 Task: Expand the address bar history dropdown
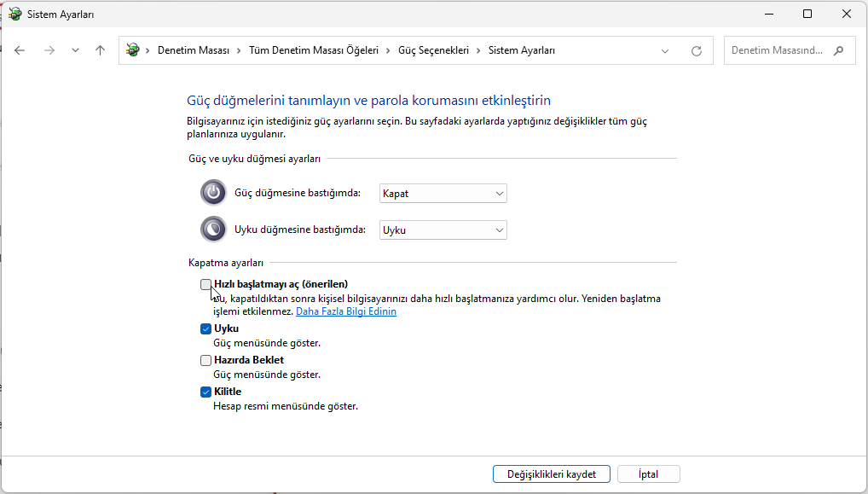pos(665,50)
